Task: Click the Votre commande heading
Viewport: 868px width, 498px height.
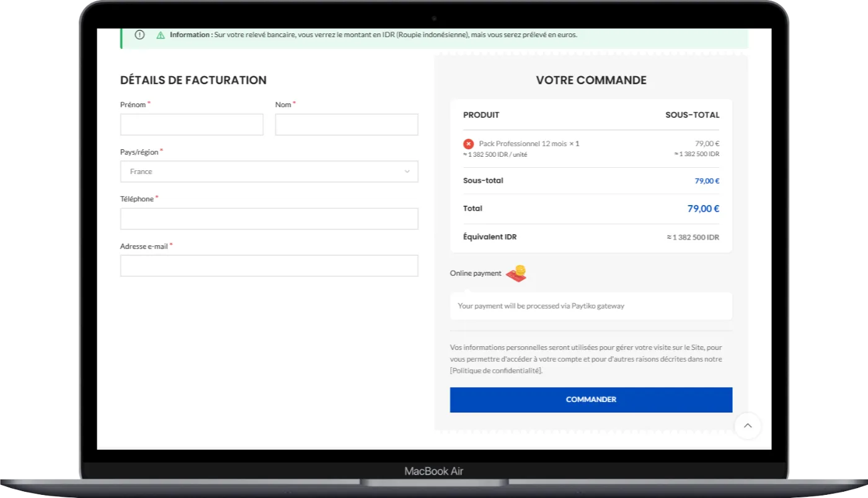Action: [x=591, y=80]
